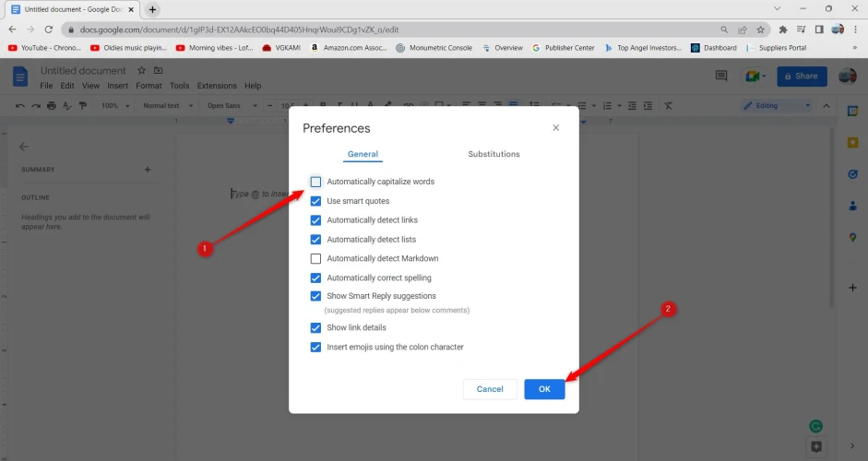Open the Google Meet call icon
868x461 pixels.
pos(754,77)
